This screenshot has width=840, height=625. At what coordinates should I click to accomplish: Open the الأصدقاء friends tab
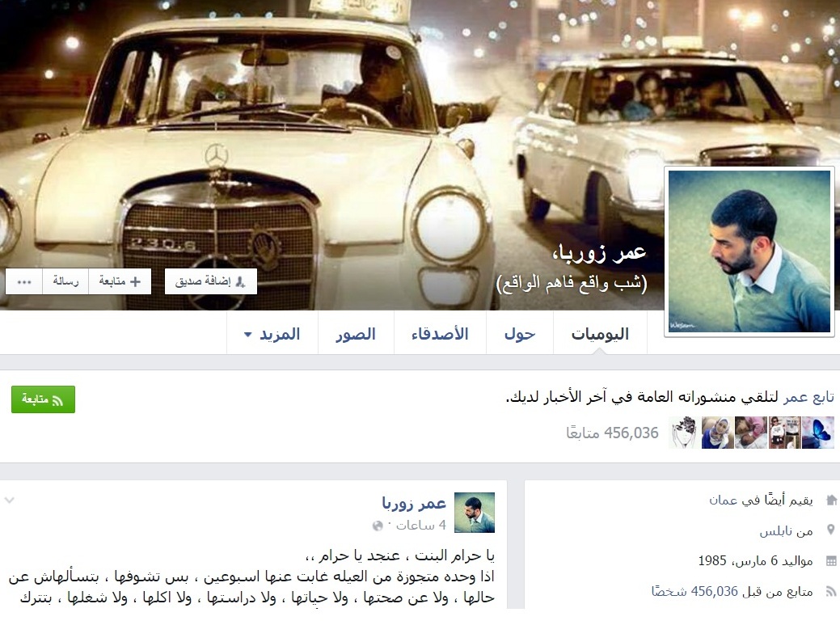[x=440, y=334]
